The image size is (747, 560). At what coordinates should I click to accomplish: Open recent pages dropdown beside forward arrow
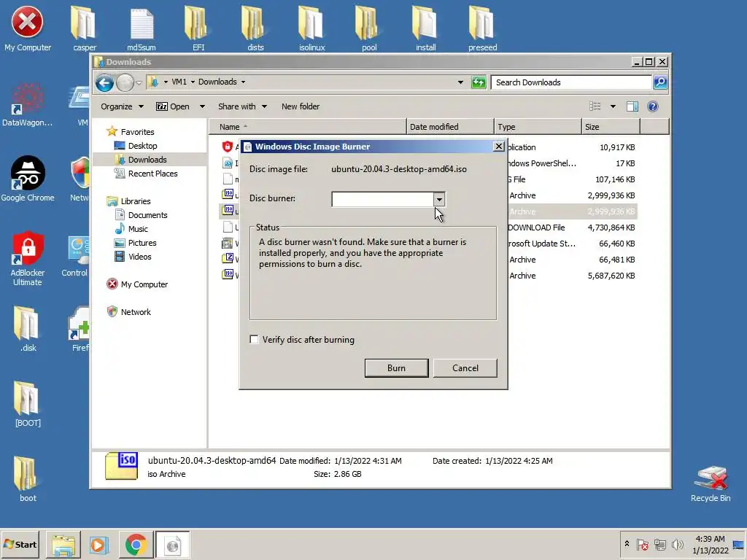tap(139, 83)
